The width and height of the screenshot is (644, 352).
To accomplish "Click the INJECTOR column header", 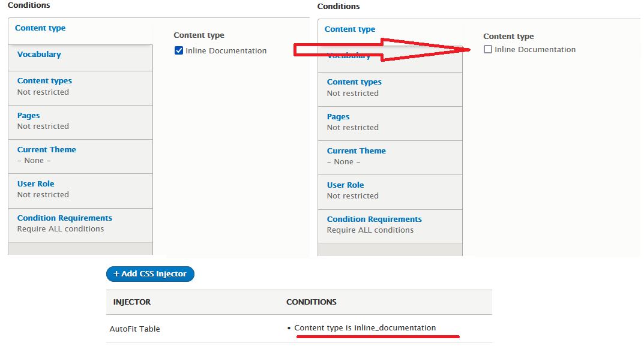I will click(x=132, y=302).
